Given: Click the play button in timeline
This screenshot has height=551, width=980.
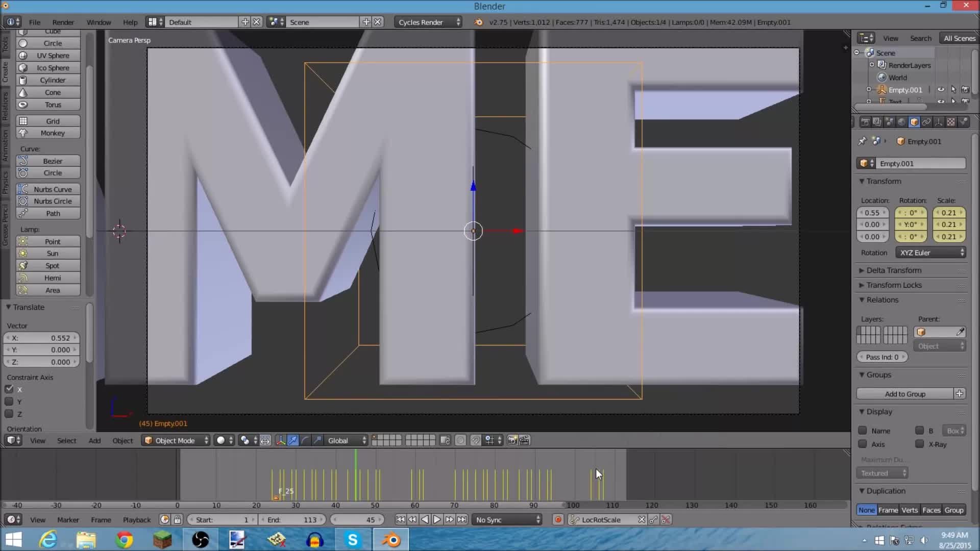Looking at the screenshot, I should coord(437,519).
